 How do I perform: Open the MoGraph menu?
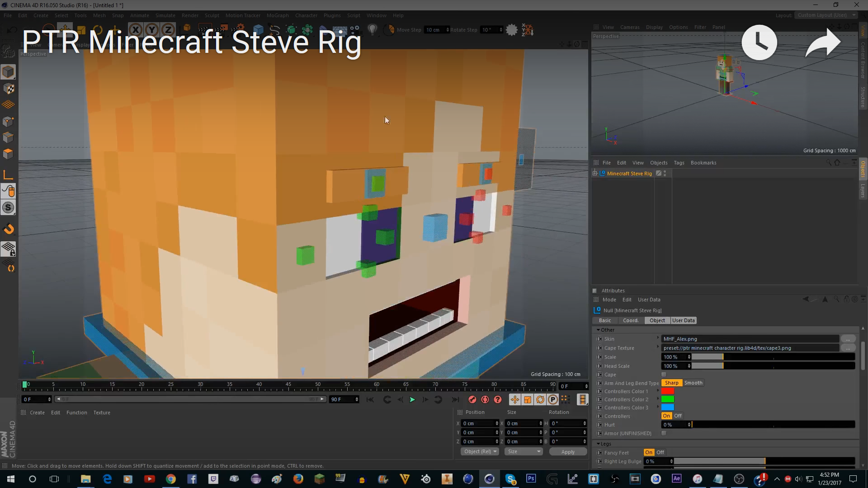278,15
